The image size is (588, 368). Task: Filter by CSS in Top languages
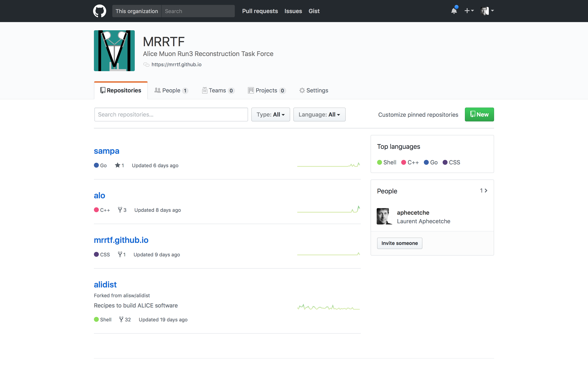click(x=451, y=162)
